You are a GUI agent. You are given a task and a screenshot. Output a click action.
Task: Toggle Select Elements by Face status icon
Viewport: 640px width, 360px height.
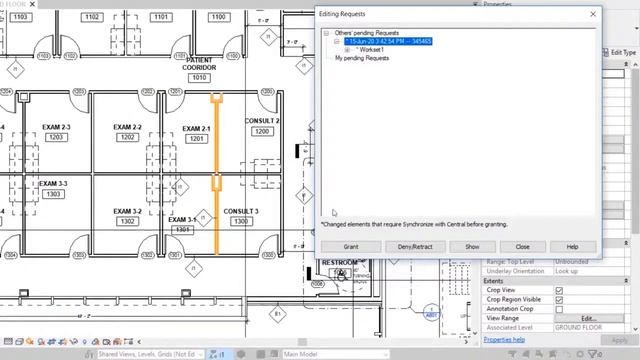(x=553, y=354)
